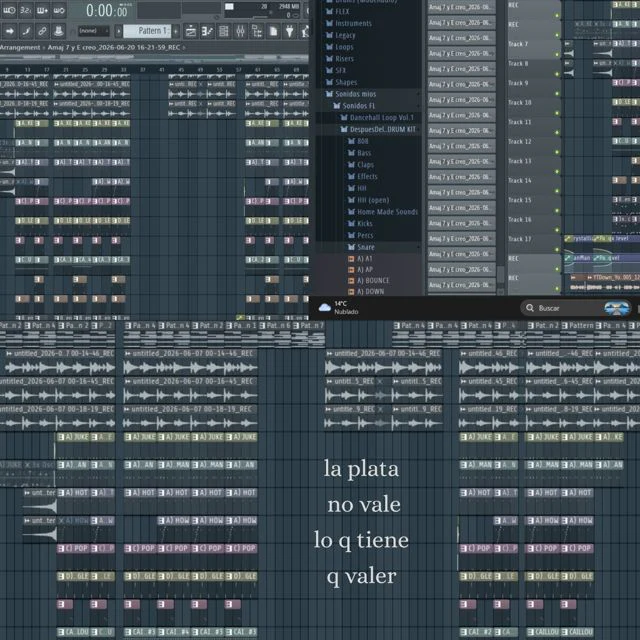The width and height of the screenshot is (640, 640).
Task: Show the Channel rack icon
Action: [224, 31]
